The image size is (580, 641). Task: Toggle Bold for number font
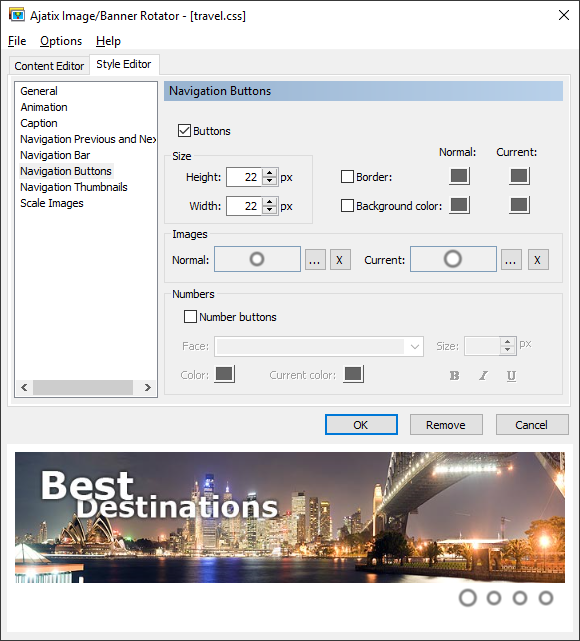pos(454,375)
